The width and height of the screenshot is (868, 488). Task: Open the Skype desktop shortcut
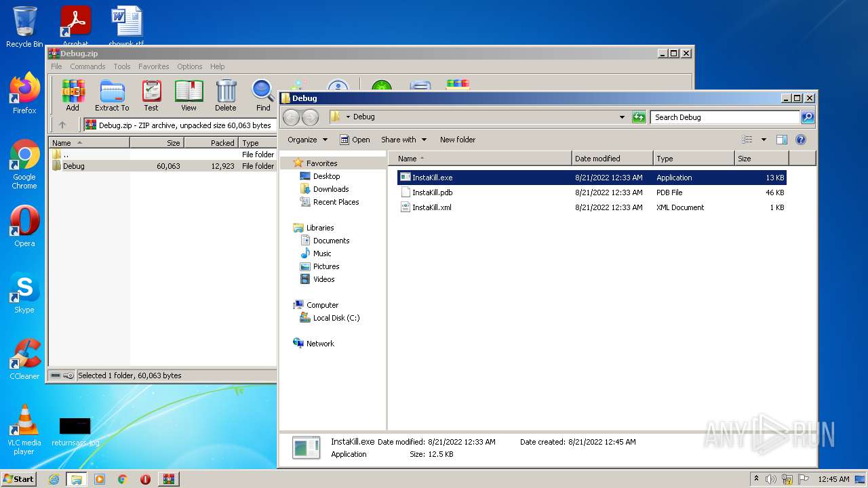pos(24,293)
